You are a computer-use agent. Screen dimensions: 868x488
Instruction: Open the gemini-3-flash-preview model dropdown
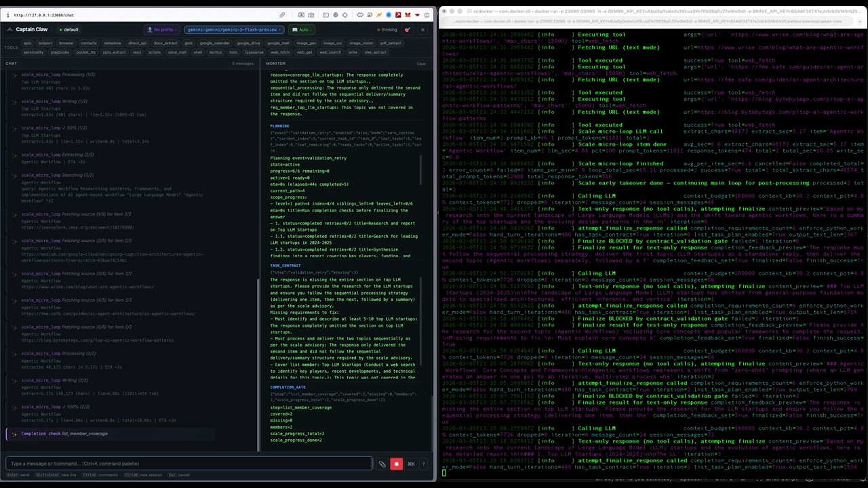tap(234, 30)
